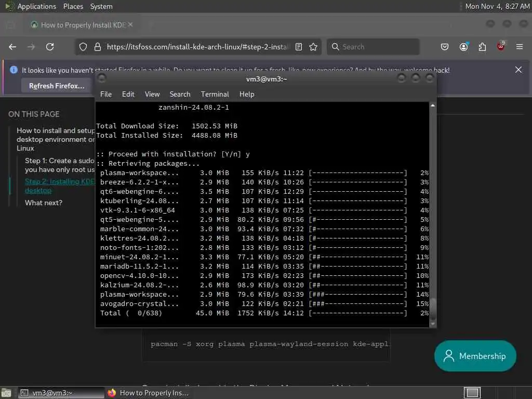532x399 pixels.
Task: Click the info icon in notification bar
Action: coord(14,70)
